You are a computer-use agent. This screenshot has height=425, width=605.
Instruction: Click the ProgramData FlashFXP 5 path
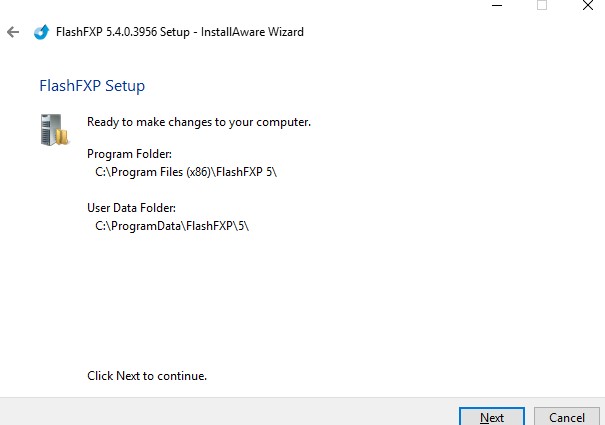point(172,225)
